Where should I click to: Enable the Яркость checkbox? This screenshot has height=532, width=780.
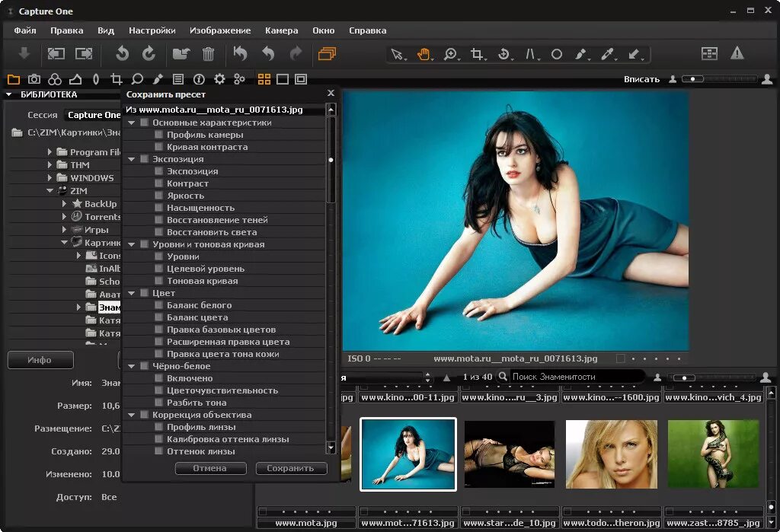click(x=158, y=196)
